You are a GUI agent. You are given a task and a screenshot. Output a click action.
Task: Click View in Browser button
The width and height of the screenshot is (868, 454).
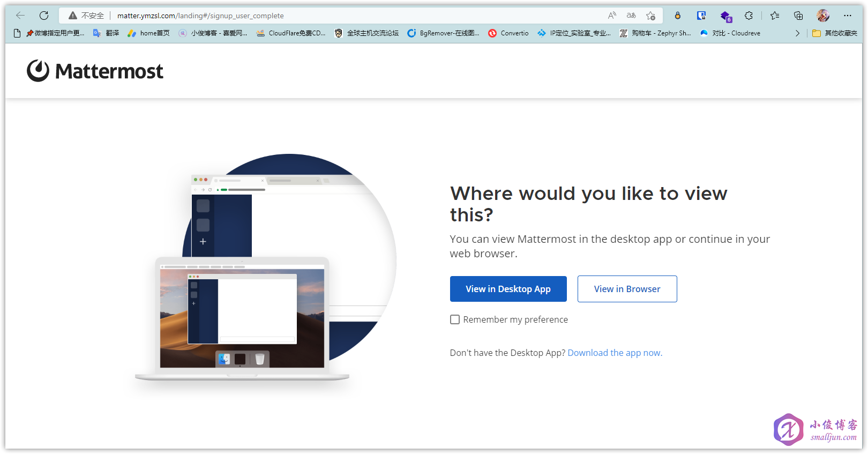click(627, 289)
